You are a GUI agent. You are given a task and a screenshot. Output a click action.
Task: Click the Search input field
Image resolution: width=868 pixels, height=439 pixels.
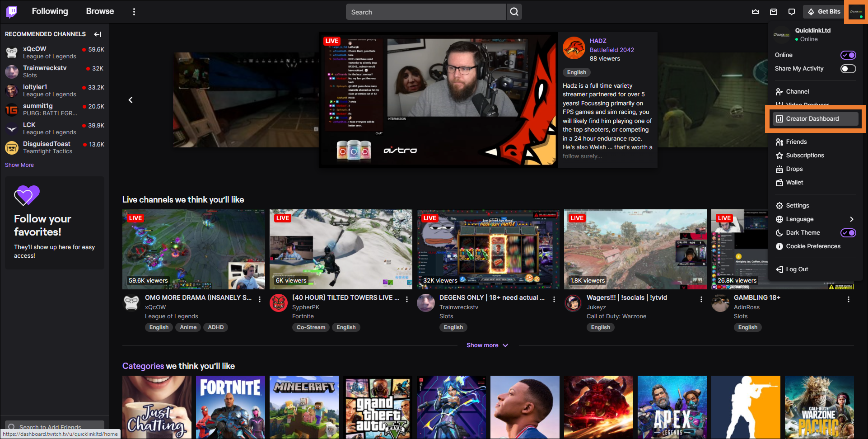pos(425,12)
